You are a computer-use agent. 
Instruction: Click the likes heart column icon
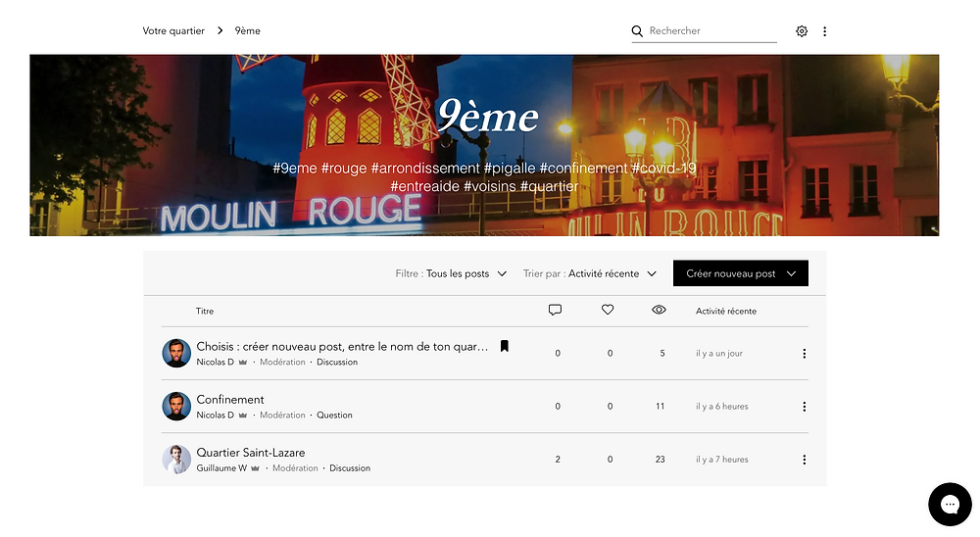[608, 310]
